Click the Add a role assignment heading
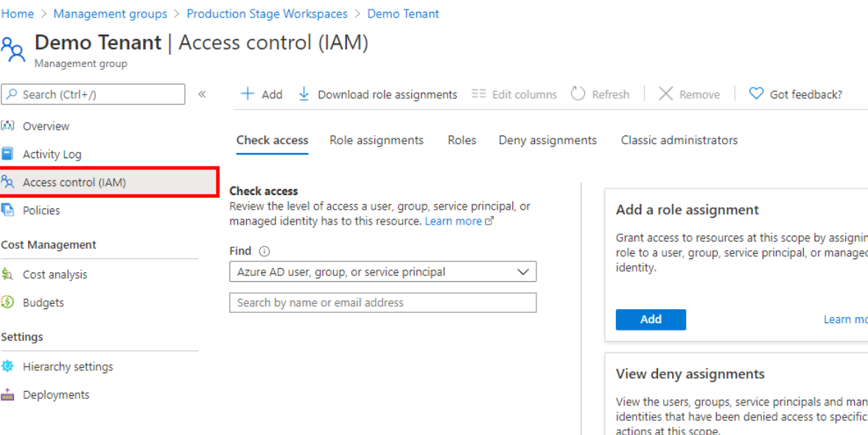The width and height of the screenshot is (868, 435). coord(687,210)
